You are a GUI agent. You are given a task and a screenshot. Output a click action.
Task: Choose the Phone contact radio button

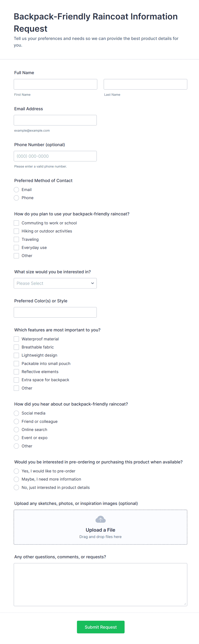coord(16,198)
